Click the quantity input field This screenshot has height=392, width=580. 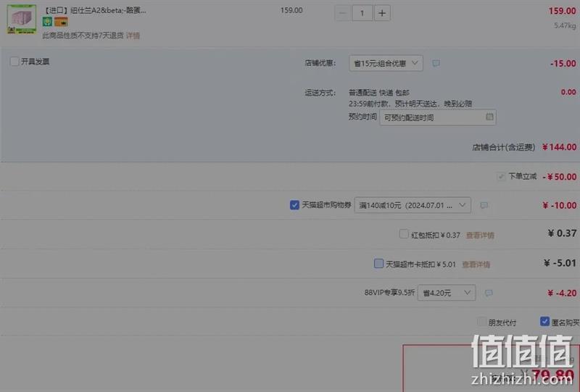(x=362, y=13)
